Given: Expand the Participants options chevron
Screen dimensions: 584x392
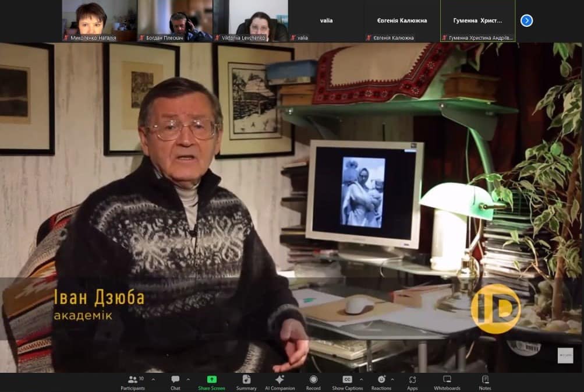Looking at the screenshot, I should point(153,379).
